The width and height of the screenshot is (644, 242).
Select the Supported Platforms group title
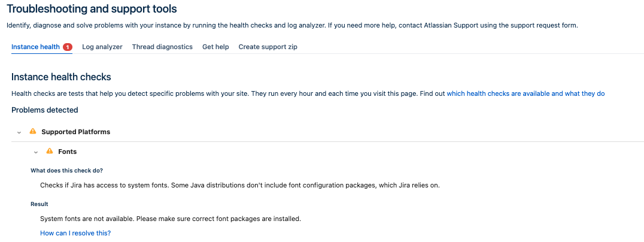[75, 132]
